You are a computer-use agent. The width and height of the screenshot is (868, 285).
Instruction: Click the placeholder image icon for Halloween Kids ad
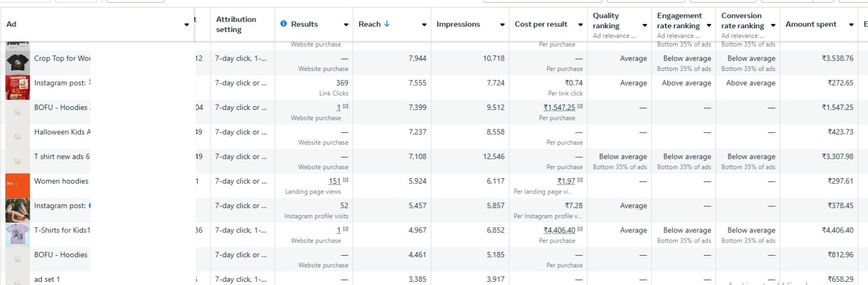pyautogui.click(x=17, y=137)
